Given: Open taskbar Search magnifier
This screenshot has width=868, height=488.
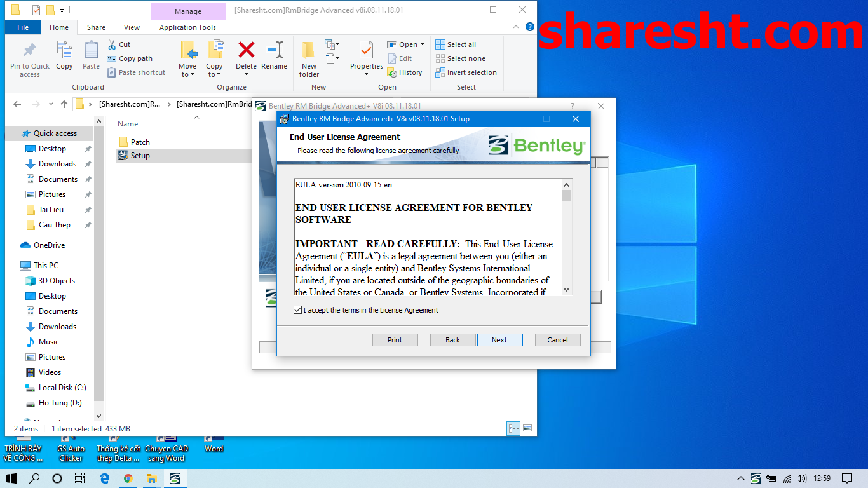Looking at the screenshot, I should click(x=34, y=478).
